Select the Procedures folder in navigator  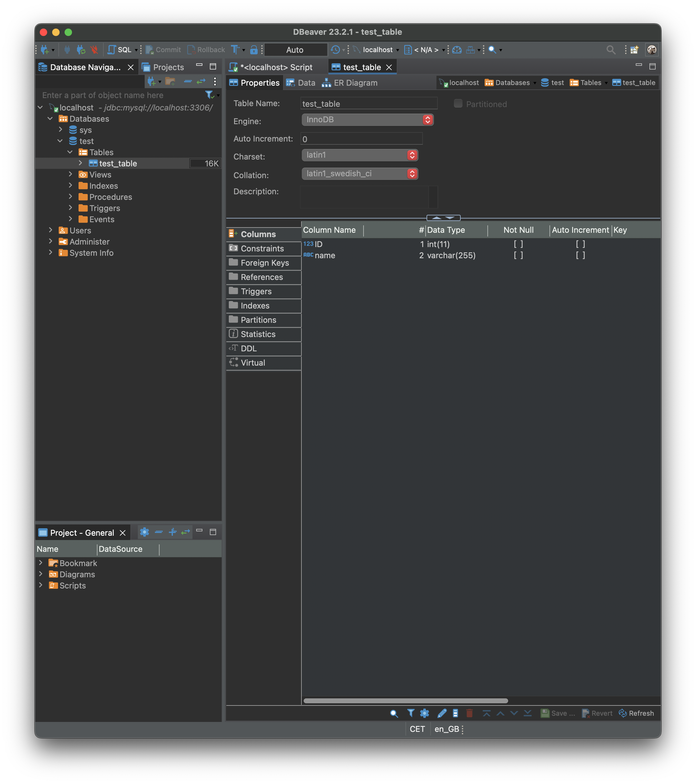click(x=111, y=197)
